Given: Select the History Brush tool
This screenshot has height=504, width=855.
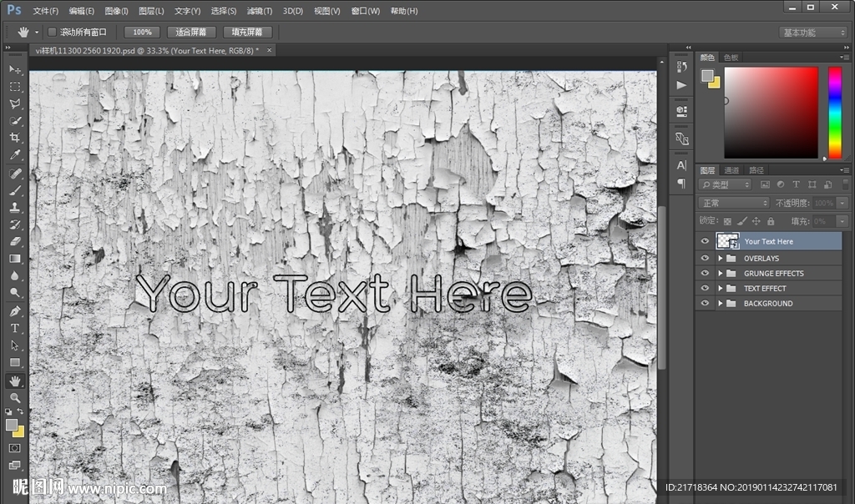Looking at the screenshot, I should [x=15, y=224].
